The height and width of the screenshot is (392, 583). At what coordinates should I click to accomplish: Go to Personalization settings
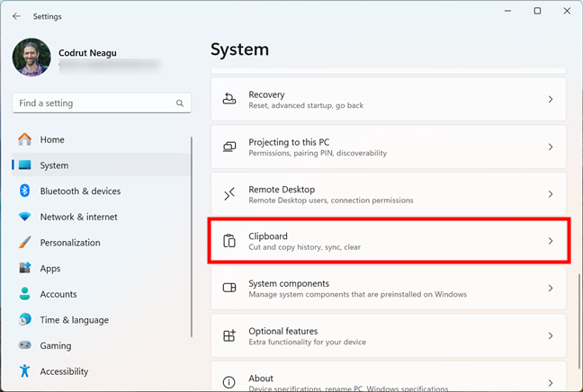pos(70,243)
